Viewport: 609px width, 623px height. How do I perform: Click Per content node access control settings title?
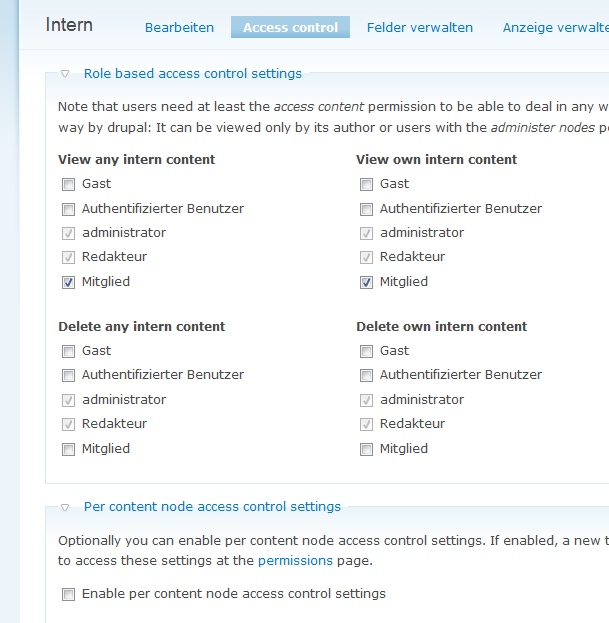pyautogui.click(x=212, y=507)
